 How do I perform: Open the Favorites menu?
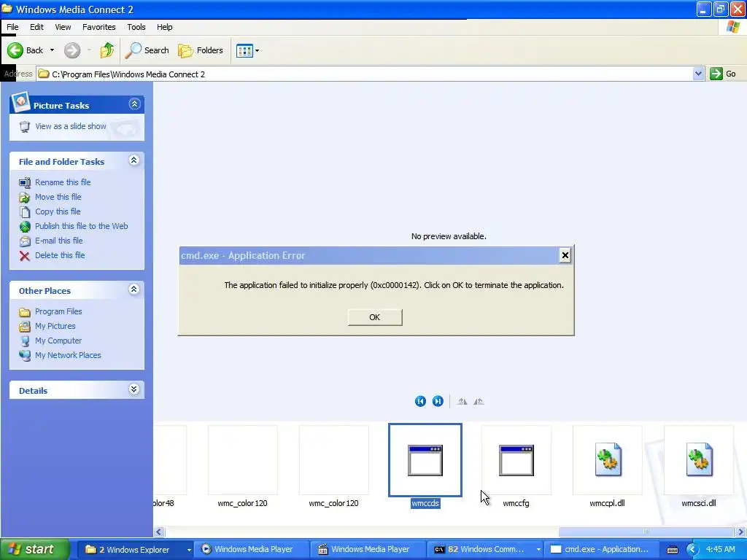[99, 27]
